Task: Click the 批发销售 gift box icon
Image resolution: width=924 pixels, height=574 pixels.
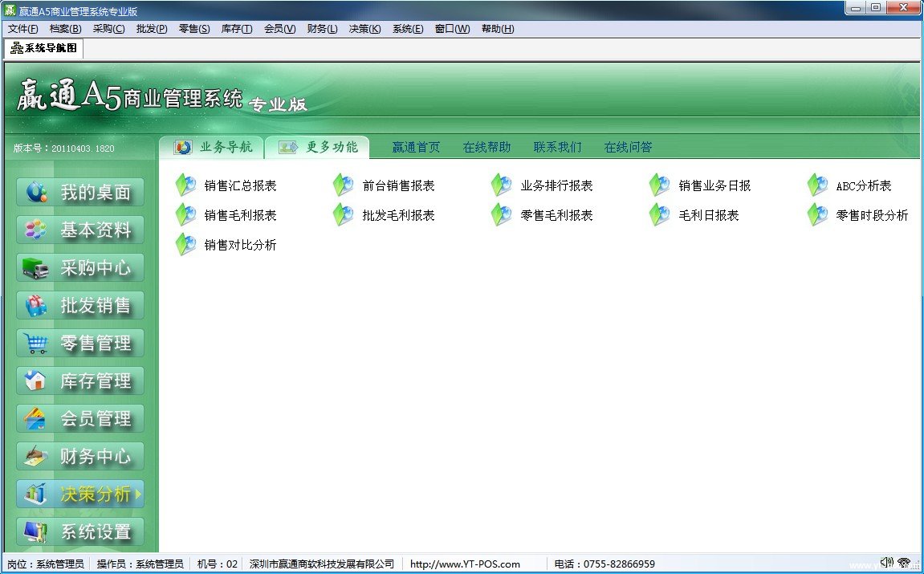Action: pos(36,305)
